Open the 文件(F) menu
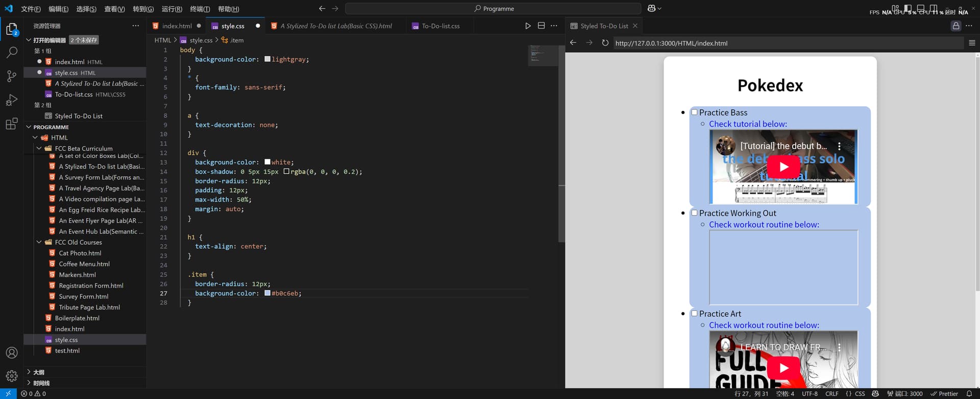 [31, 9]
